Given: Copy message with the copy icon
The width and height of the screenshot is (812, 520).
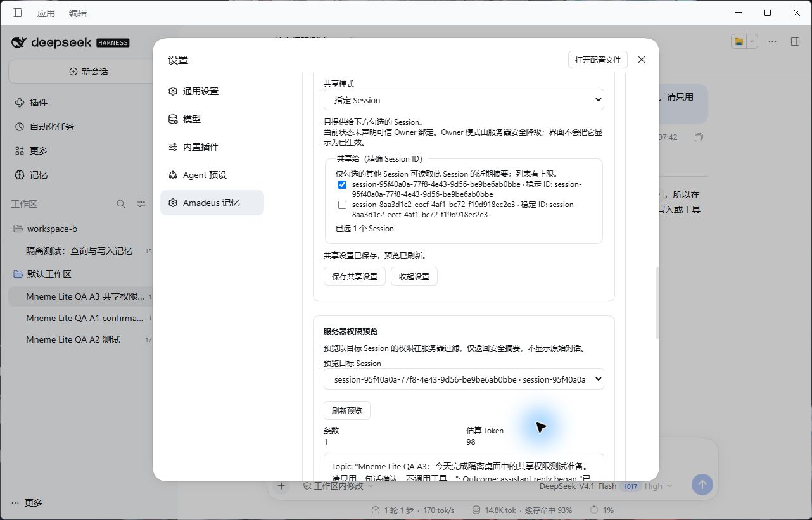Looking at the screenshot, I should click(699, 137).
